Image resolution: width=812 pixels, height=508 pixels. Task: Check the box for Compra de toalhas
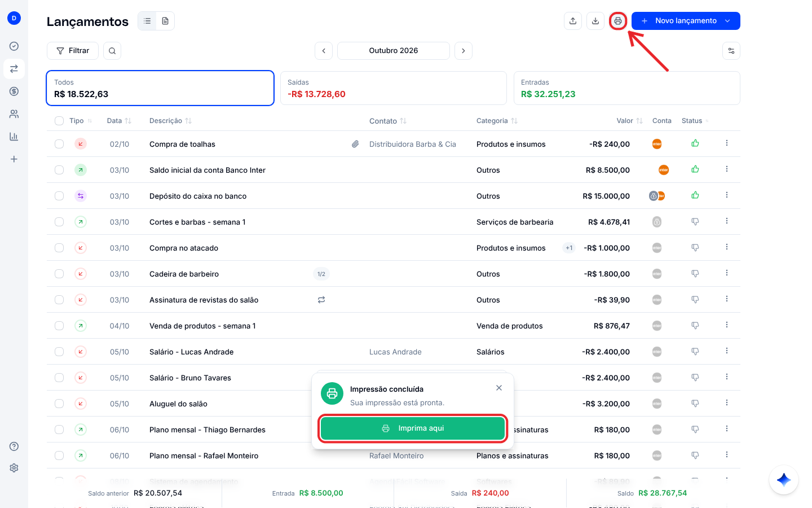click(x=59, y=144)
